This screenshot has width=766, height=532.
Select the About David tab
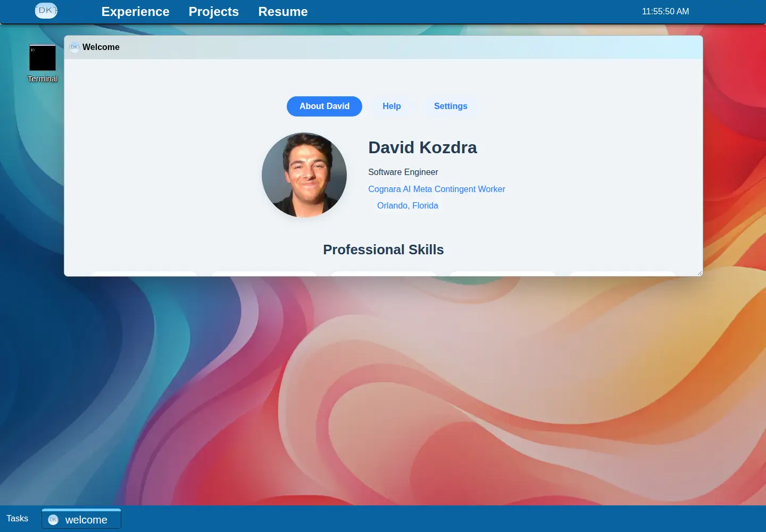tap(324, 106)
